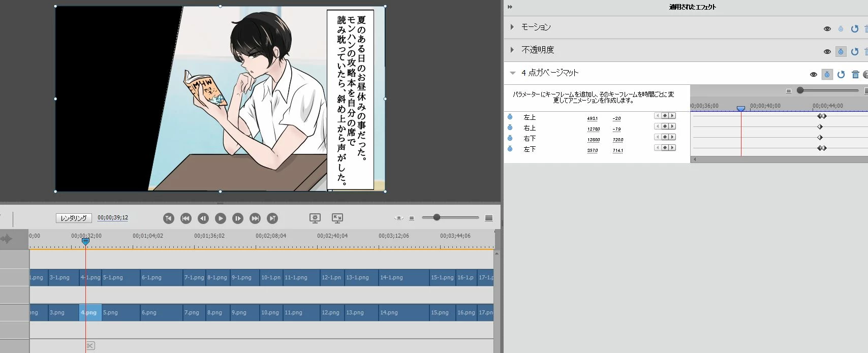The width and height of the screenshot is (868, 353).
Task: Expand the モーション effect
Action: click(x=512, y=27)
